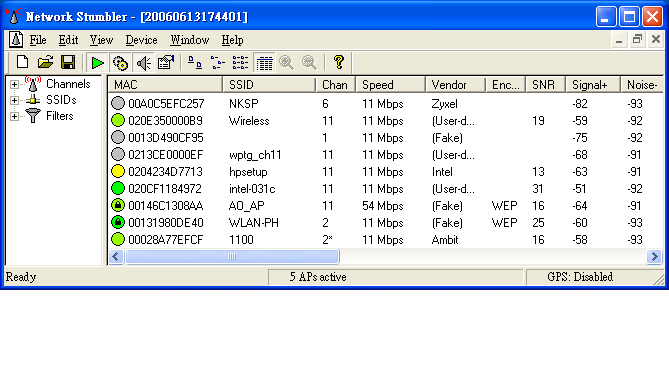Screen dimensions: 669x384
Task: Sort by SNR column header
Action: (x=546, y=84)
